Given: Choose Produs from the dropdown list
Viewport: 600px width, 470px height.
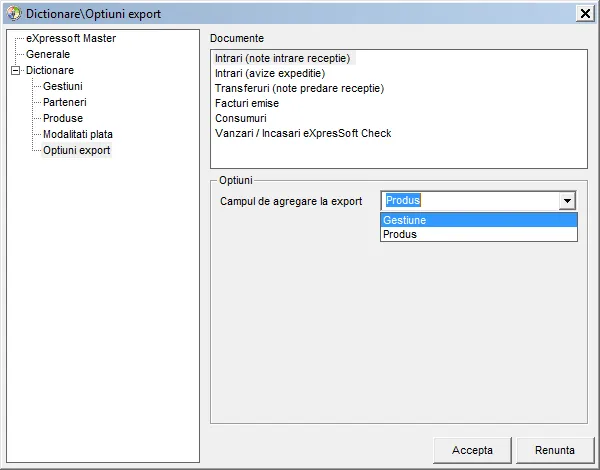Looking at the screenshot, I should pyautogui.click(x=479, y=234).
